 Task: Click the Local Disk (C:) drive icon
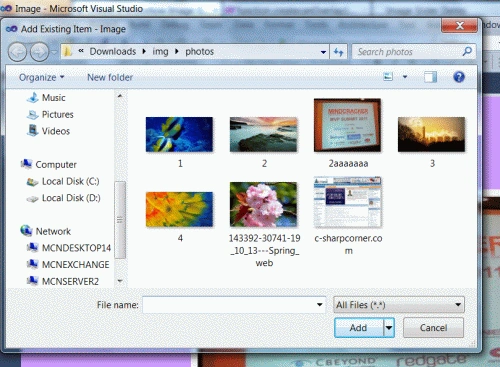pos(32,182)
